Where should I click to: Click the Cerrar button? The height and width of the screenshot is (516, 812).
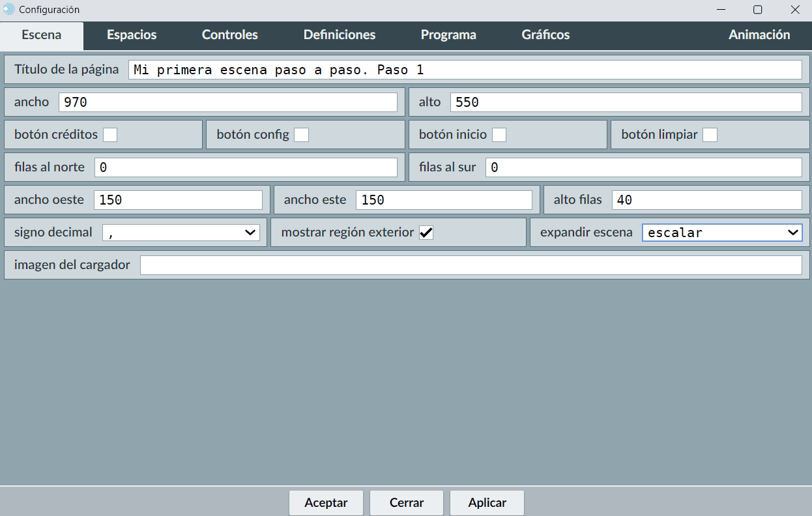[x=407, y=503]
